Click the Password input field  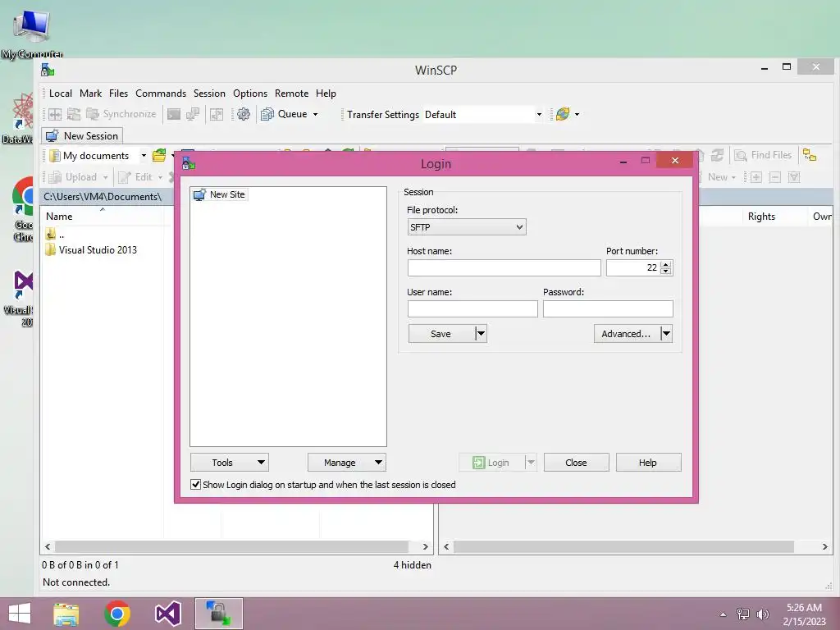click(608, 309)
